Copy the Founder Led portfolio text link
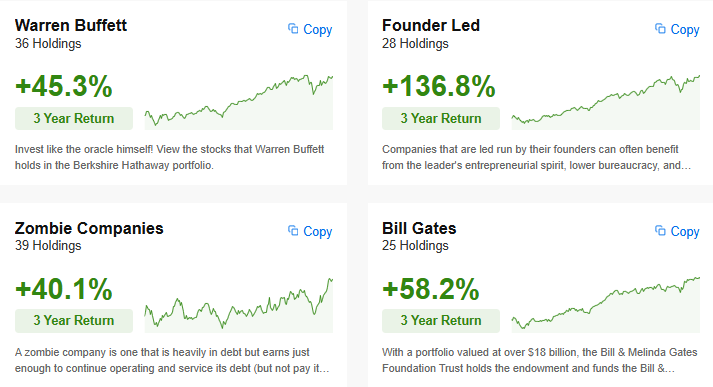713x387 pixels. pos(685,30)
